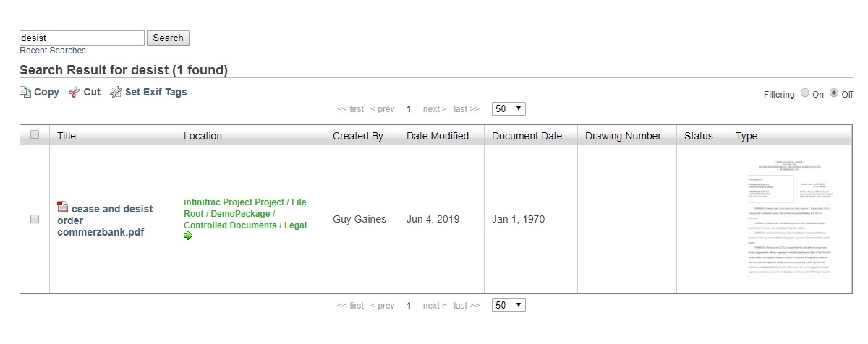Check the box for commerzbank.pdf row
This screenshot has height=344, width=868.
[35, 219]
